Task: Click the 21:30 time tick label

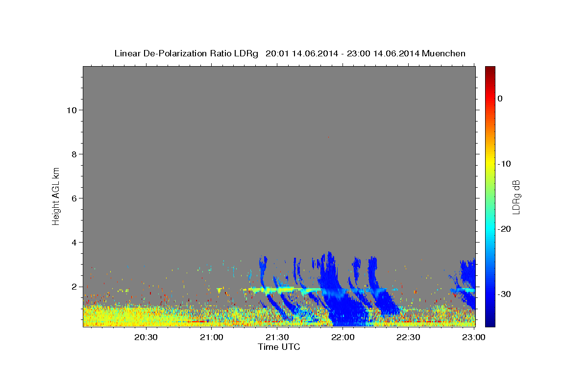Action: click(277, 337)
